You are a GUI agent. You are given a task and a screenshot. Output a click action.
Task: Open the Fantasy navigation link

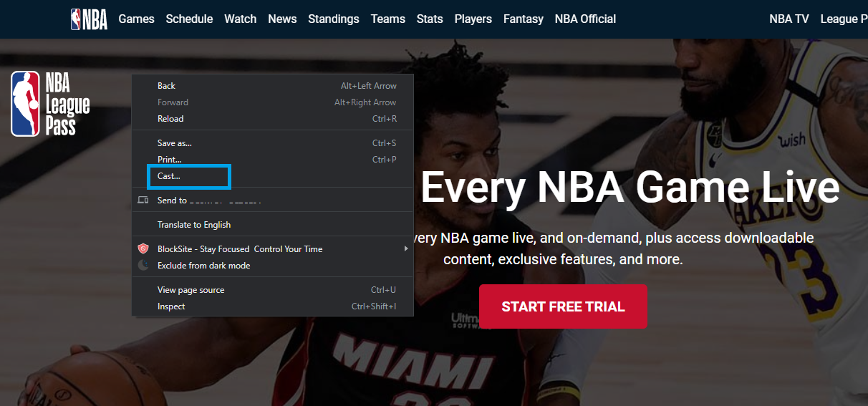pos(524,19)
